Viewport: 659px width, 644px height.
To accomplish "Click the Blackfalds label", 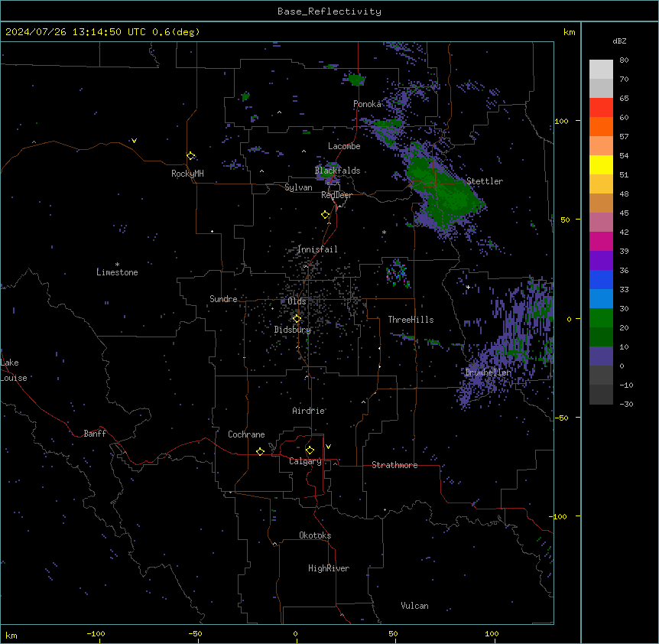I will click(337, 171).
